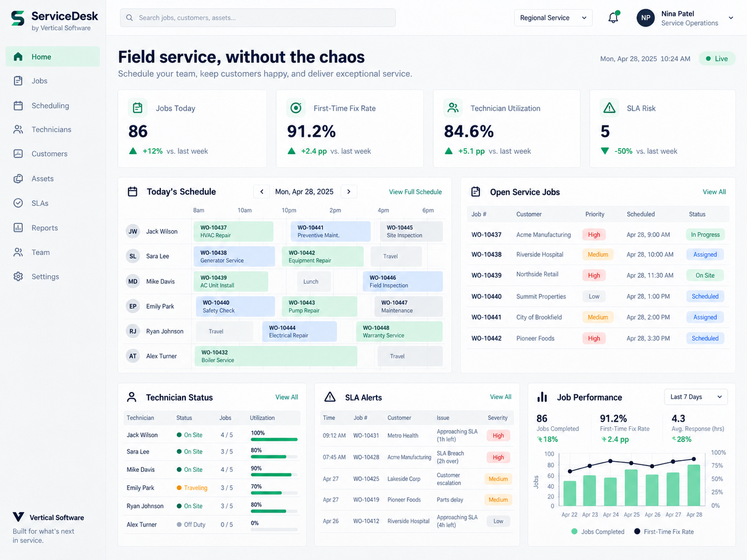Click the First-Time Fix Rate target icon
This screenshot has height=560, width=747.
[296, 108]
